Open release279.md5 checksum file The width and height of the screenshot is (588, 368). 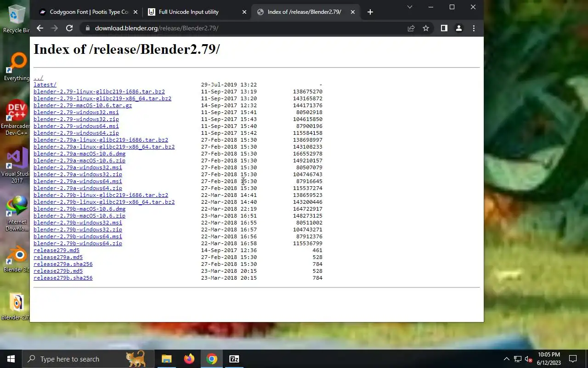click(x=57, y=250)
